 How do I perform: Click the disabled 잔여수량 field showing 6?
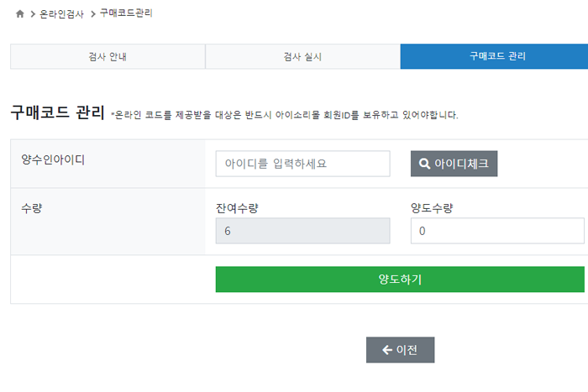(x=302, y=231)
